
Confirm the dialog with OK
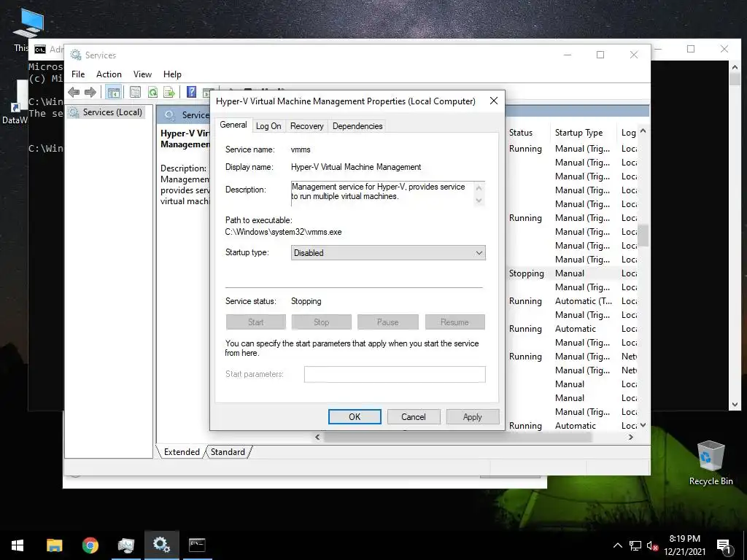click(355, 416)
